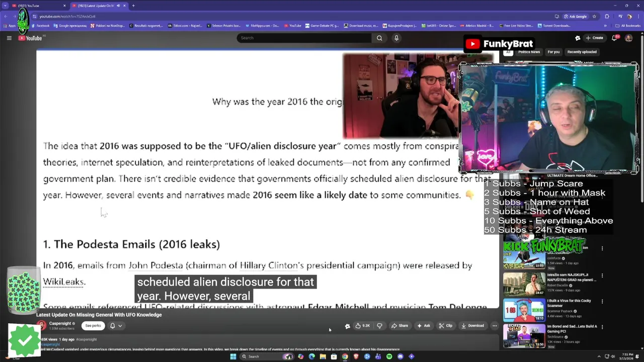Go back in browser history
Image resolution: width=644 pixels, height=362 pixels.
(x=6, y=16)
